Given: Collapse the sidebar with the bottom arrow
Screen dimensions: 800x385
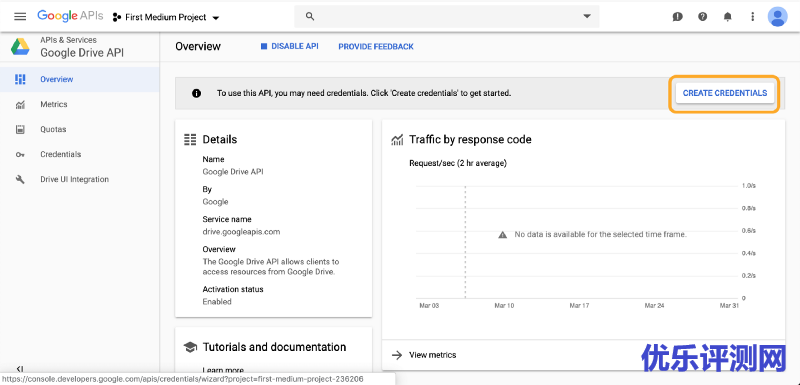Looking at the screenshot, I should [x=20, y=369].
